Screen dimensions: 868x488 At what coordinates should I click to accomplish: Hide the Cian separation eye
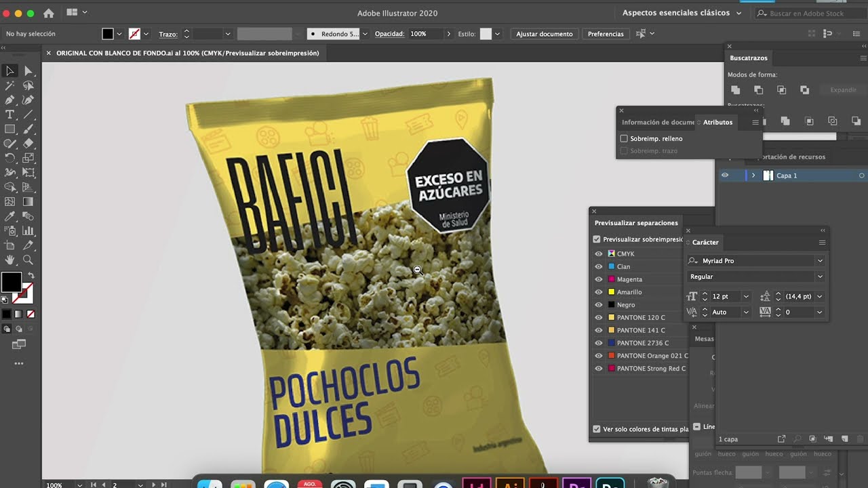pyautogui.click(x=599, y=266)
